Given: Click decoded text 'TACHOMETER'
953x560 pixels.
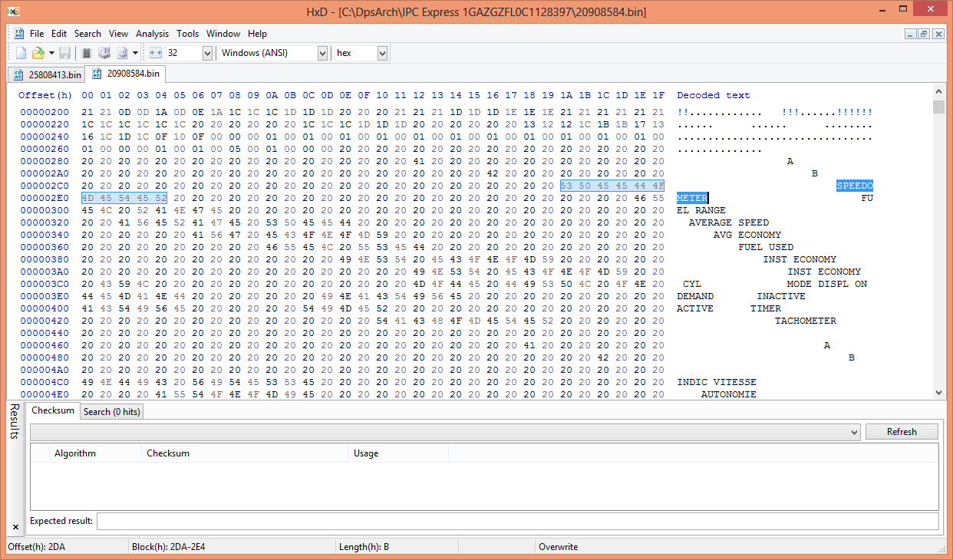Looking at the screenshot, I should click(x=806, y=321).
